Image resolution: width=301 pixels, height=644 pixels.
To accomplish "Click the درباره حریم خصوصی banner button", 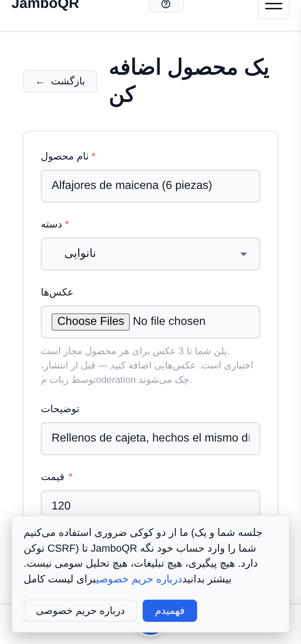I will (x=80, y=611).
